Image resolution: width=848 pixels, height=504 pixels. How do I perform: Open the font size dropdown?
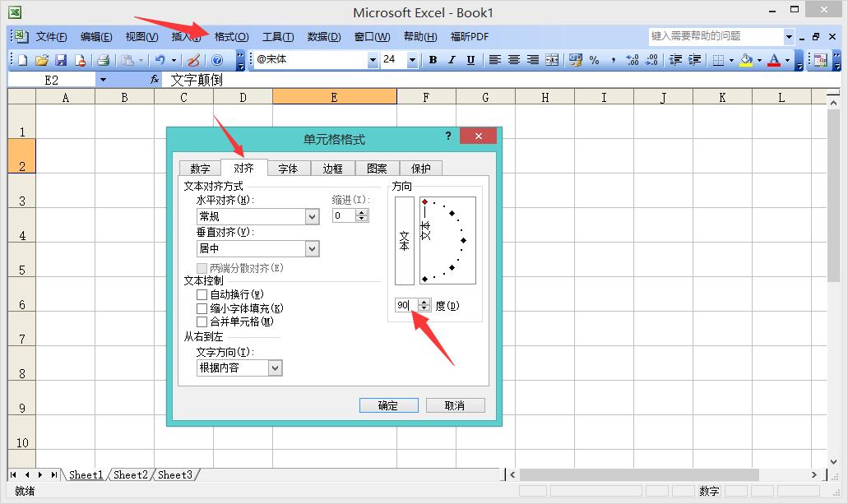(x=412, y=60)
